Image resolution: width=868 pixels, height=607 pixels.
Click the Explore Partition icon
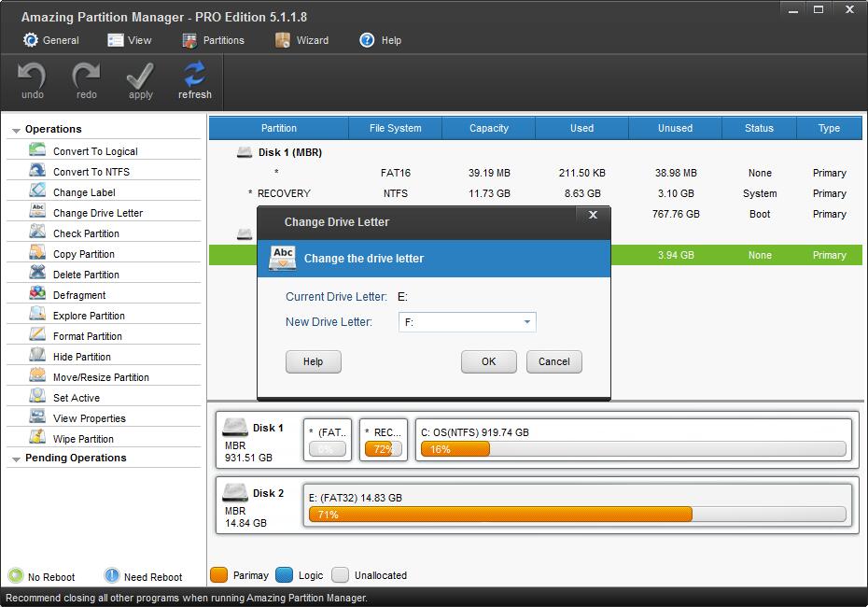click(x=37, y=314)
